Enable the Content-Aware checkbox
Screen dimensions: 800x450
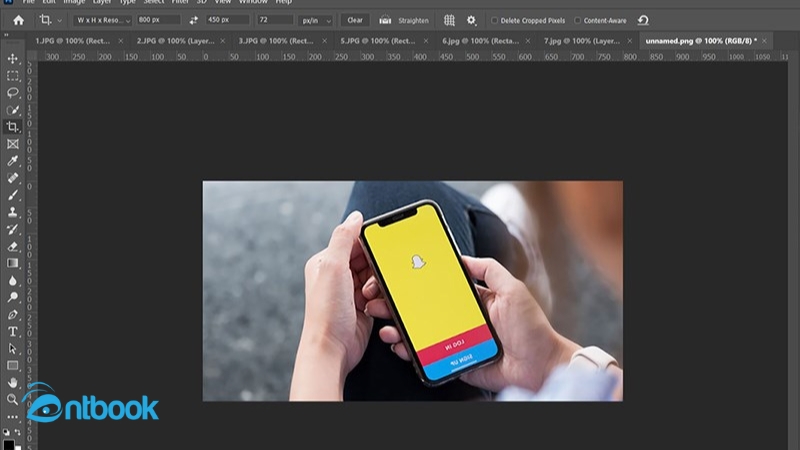click(578, 20)
